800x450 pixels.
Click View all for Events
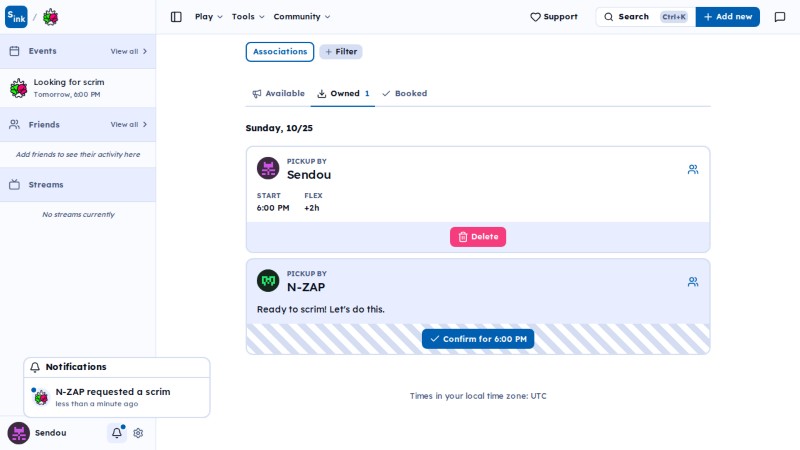click(x=129, y=51)
